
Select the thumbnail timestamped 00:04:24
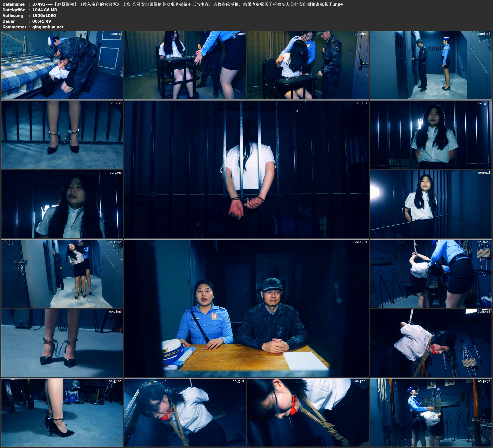(185, 65)
